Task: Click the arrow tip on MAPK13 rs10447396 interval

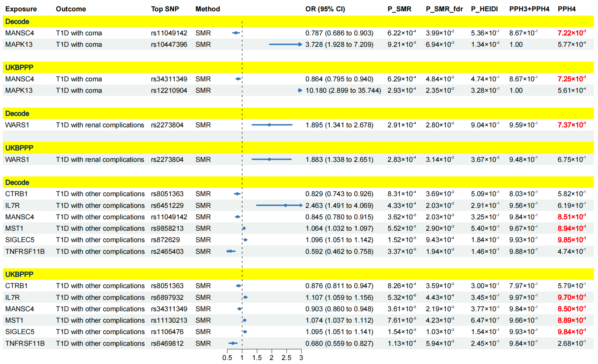Action: click(301, 44)
